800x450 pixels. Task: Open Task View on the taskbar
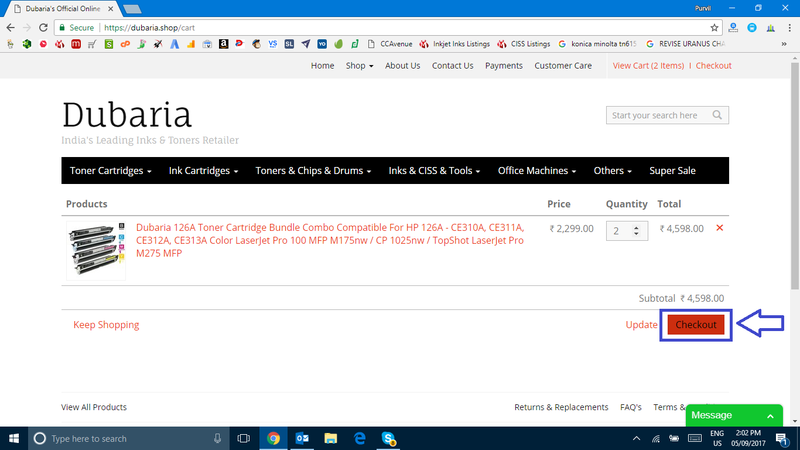(x=243, y=438)
